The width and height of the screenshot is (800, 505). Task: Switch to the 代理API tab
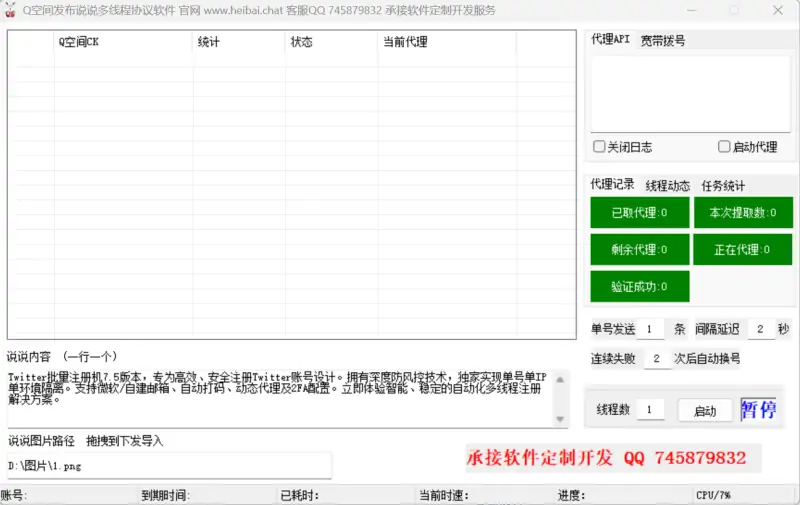click(x=609, y=39)
